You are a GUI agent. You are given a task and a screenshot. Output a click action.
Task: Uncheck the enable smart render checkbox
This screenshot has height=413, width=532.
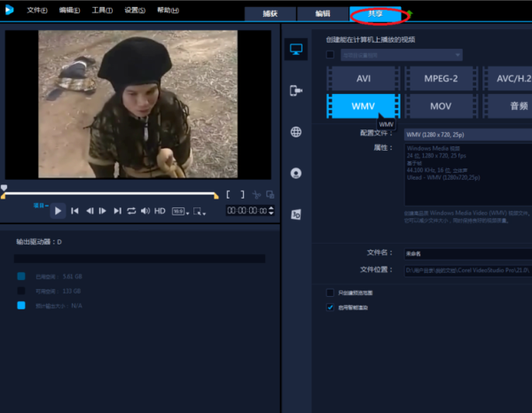pyautogui.click(x=331, y=308)
